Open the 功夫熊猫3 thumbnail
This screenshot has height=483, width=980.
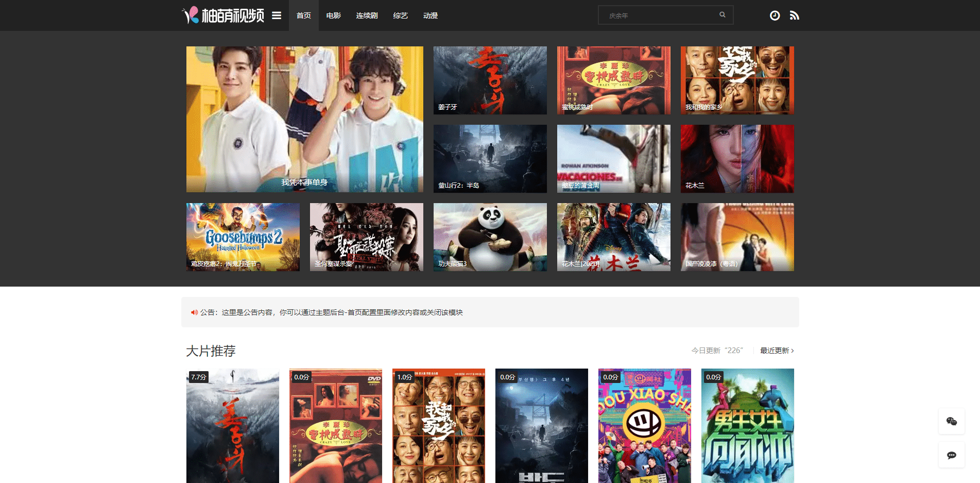pyautogui.click(x=490, y=237)
